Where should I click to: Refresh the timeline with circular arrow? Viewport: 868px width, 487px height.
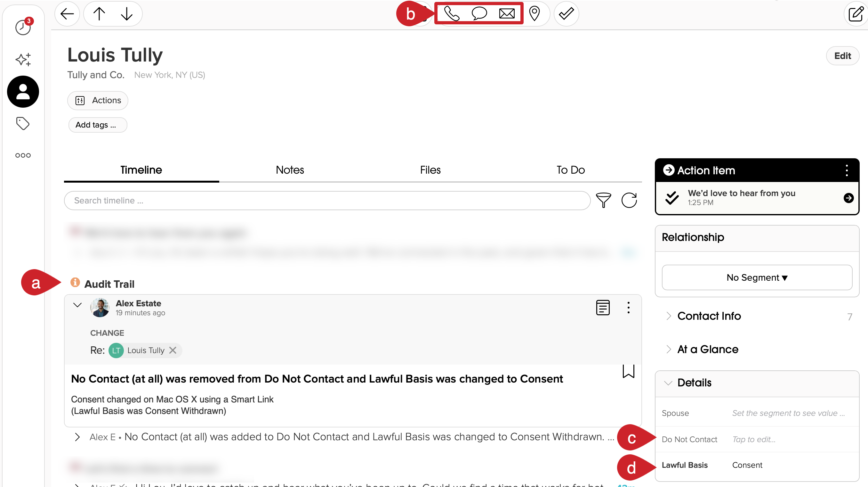pyautogui.click(x=629, y=200)
